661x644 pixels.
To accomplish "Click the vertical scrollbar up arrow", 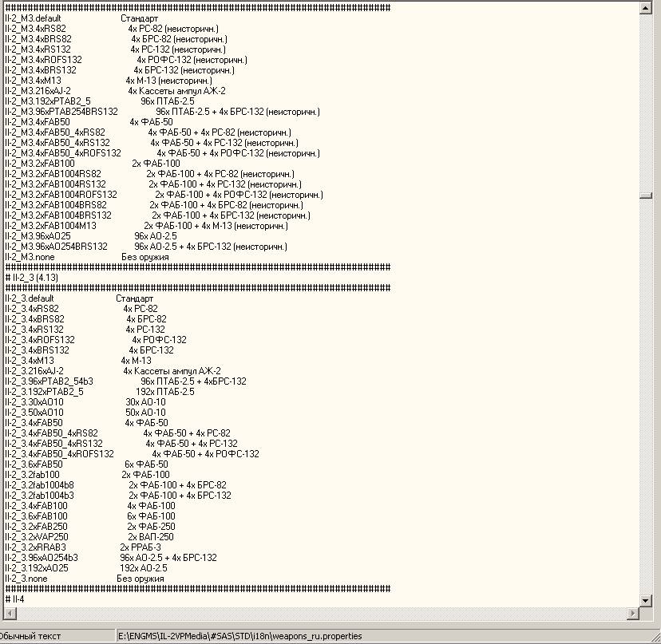I will (645, 8).
